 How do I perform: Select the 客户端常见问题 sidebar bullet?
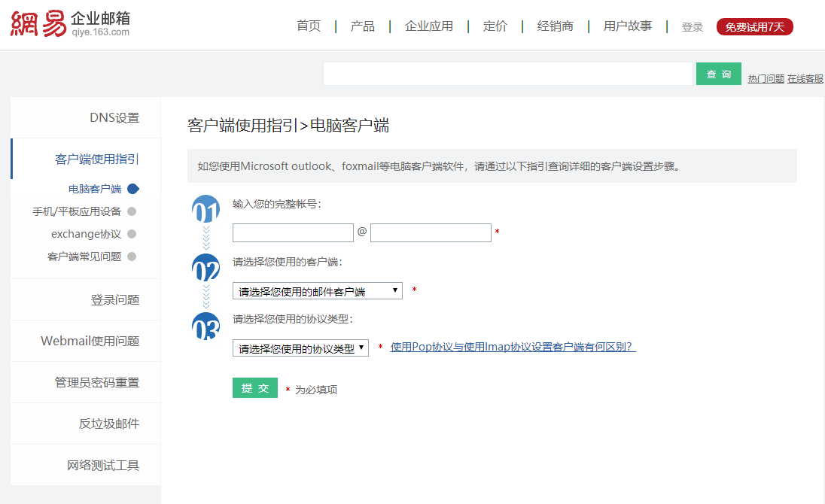click(132, 257)
